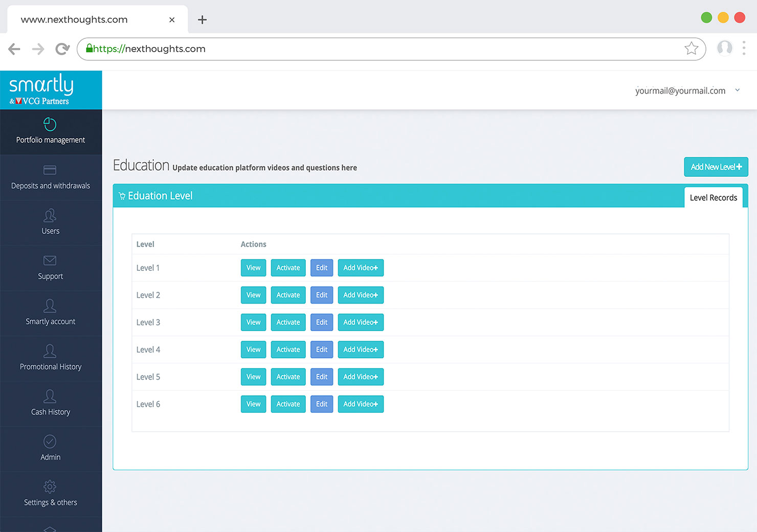Viewport: 757px width, 532px height.
Task: Select the Users sidebar icon
Action: tap(50, 215)
